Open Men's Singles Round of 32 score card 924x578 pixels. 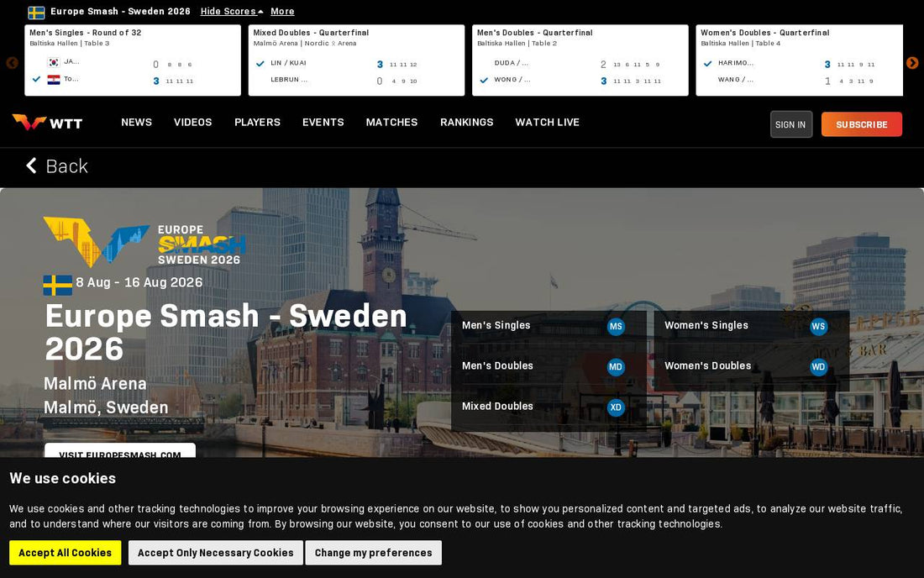(133, 60)
